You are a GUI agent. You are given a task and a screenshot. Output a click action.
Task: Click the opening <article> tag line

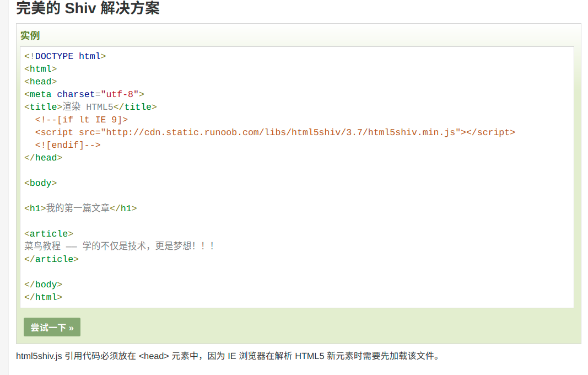coord(48,234)
